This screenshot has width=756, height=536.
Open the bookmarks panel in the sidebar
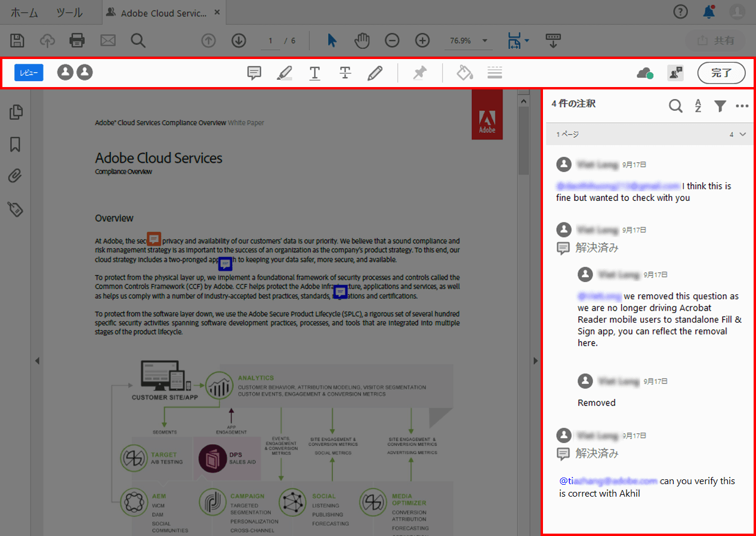click(16, 144)
